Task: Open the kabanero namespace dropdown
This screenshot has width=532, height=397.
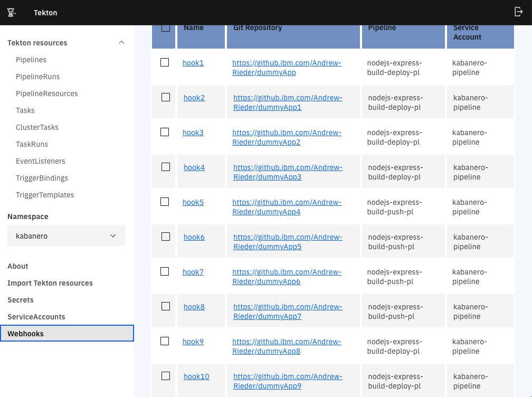Action: click(x=66, y=235)
